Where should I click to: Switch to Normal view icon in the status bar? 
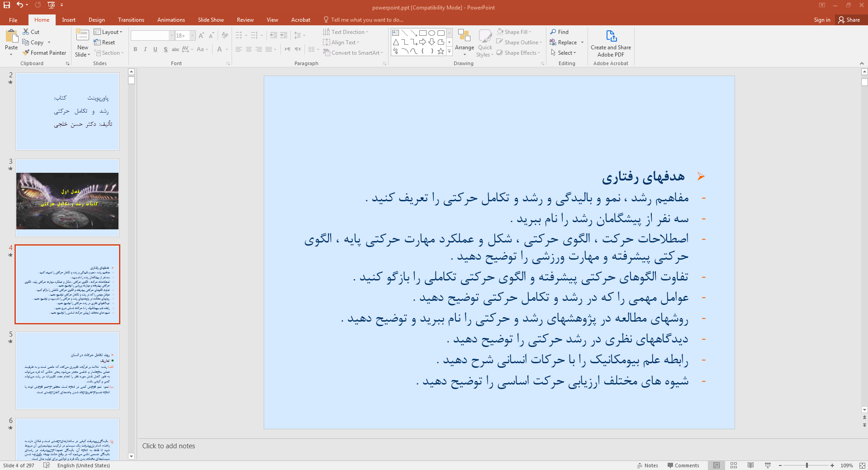point(716,465)
